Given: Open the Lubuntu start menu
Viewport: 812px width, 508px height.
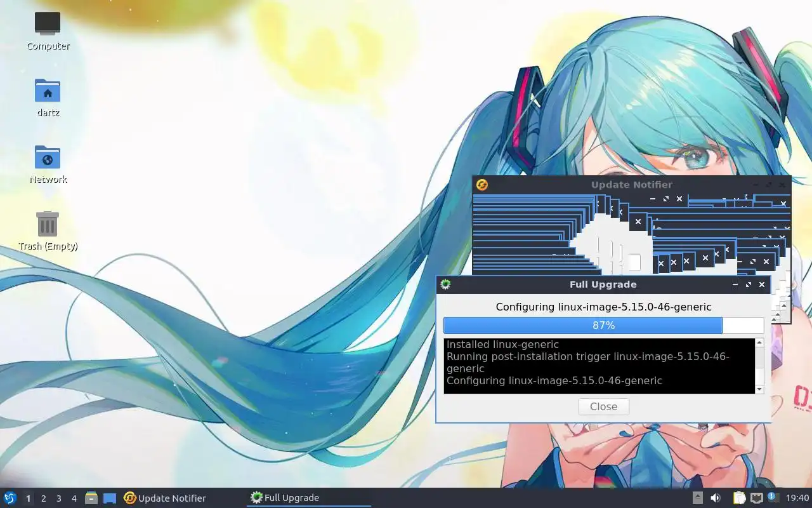Looking at the screenshot, I should tap(10, 498).
